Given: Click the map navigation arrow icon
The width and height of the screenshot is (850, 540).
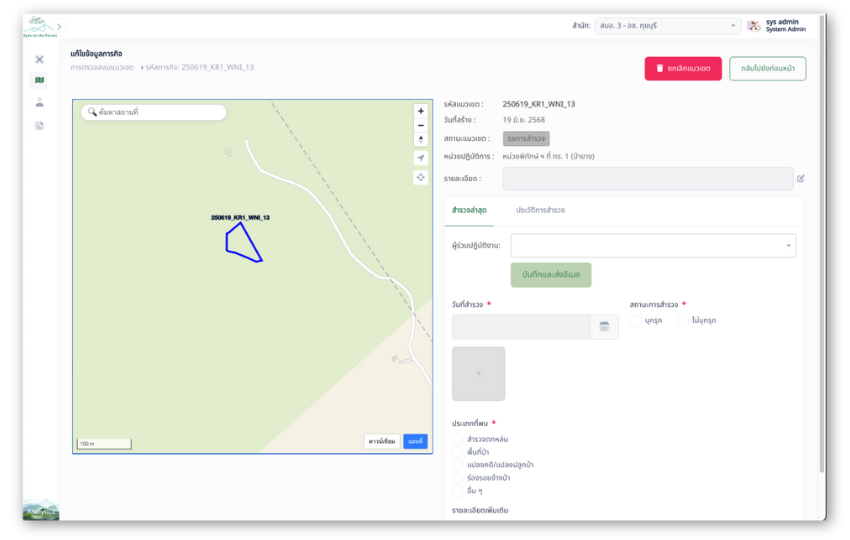Looking at the screenshot, I should pos(420,158).
